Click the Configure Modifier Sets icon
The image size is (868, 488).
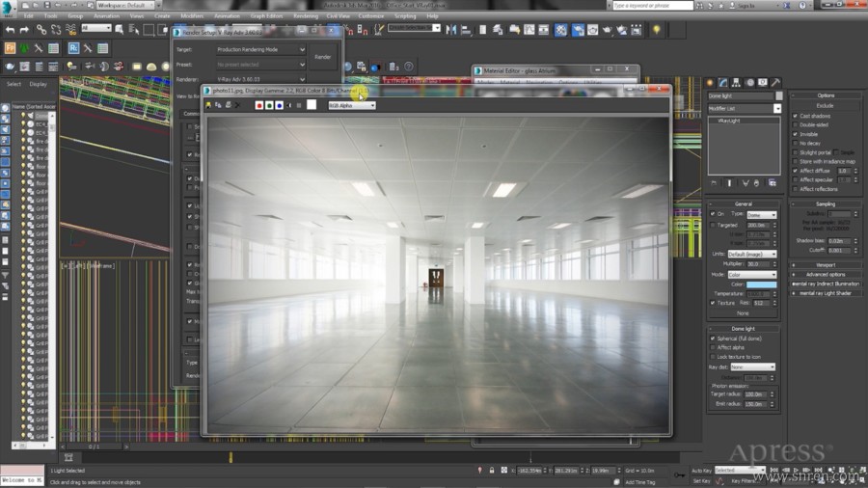pos(773,182)
